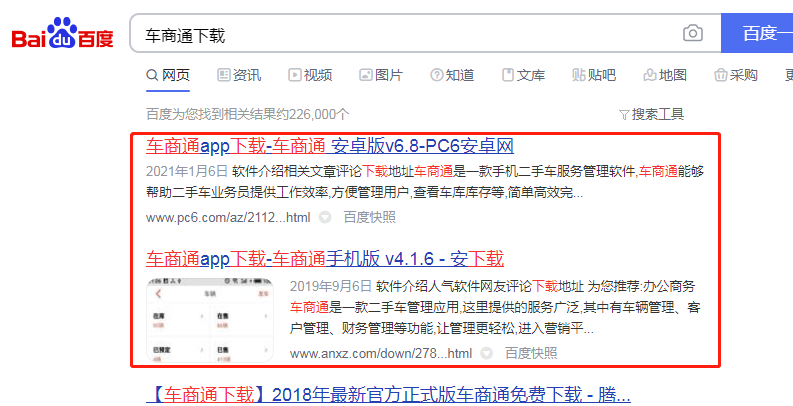Click result count text 226,000个
Viewport: 793px width, 406px height.
[x=319, y=114]
